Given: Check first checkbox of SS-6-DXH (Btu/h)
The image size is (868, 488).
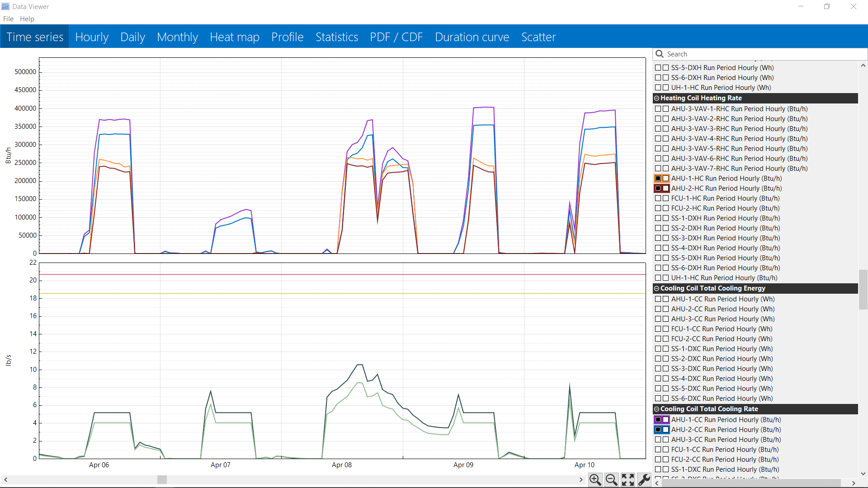Looking at the screenshot, I should [658, 268].
